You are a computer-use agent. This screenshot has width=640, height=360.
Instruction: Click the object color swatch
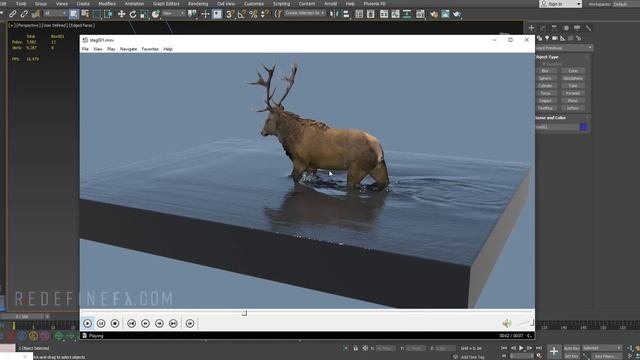[x=584, y=127]
